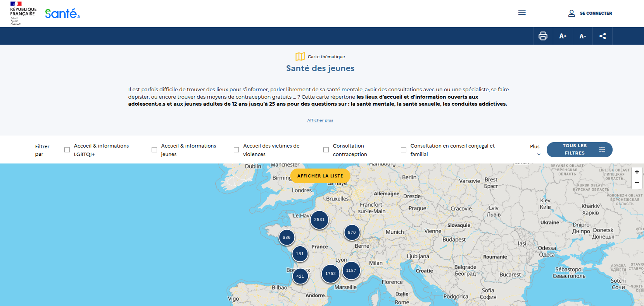
Task: Tick Accueil des victimes de violences
Action: [x=236, y=150]
